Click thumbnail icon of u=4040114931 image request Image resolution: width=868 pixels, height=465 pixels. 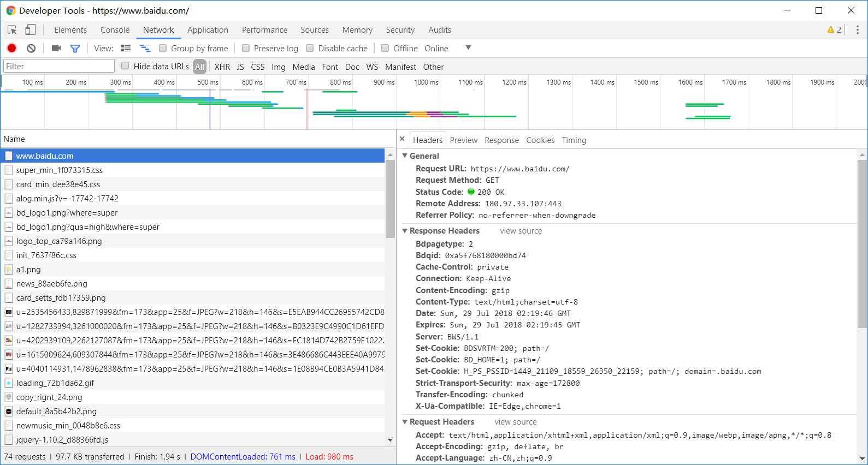click(x=9, y=368)
